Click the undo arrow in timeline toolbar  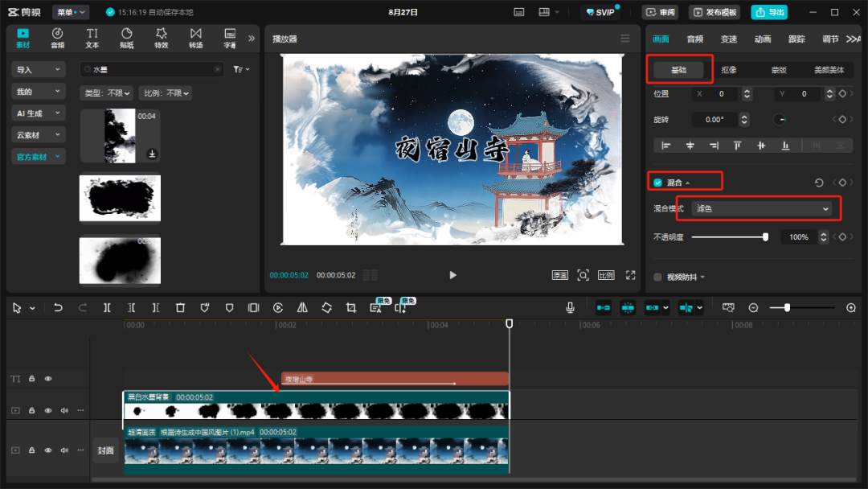point(58,307)
